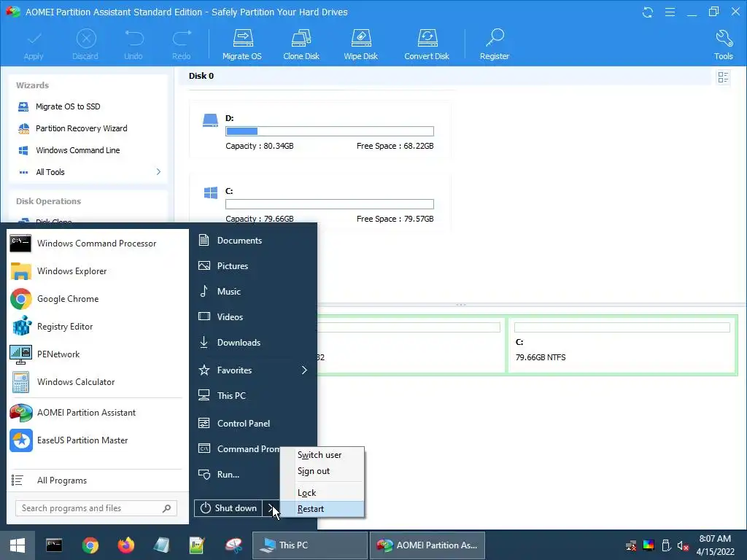Image resolution: width=747 pixels, height=560 pixels.
Task: Click the refresh icon in title bar
Action: [648, 12]
